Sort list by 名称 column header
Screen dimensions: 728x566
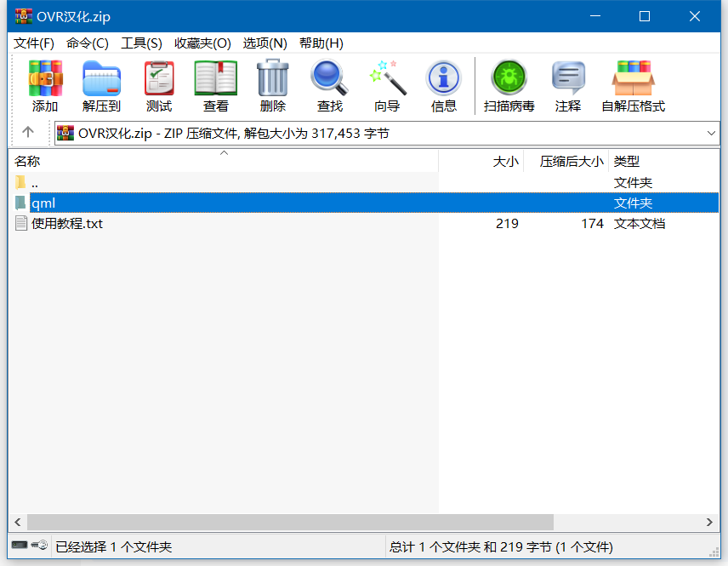[27, 161]
